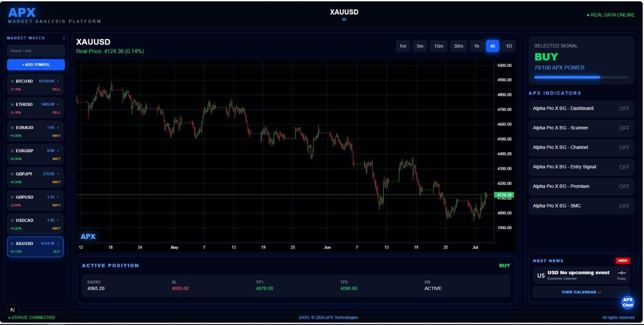Click the 5000.00 price axis label

[504, 65]
